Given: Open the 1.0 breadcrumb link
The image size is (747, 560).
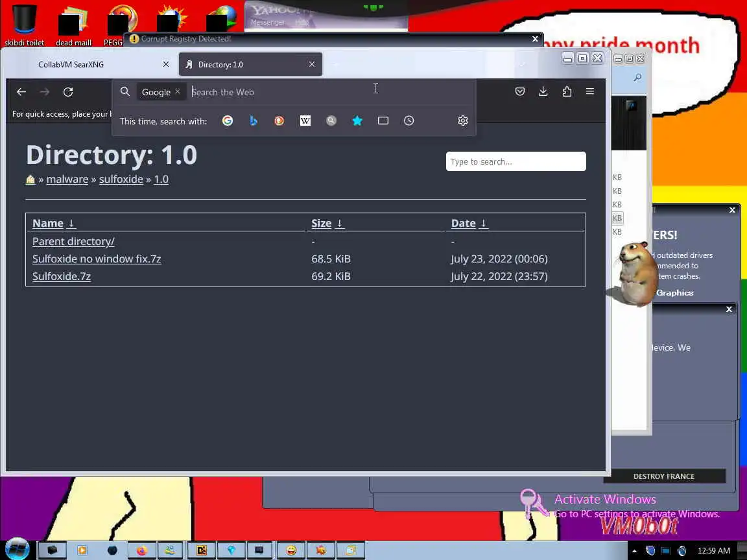Looking at the screenshot, I should [x=161, y=179].
